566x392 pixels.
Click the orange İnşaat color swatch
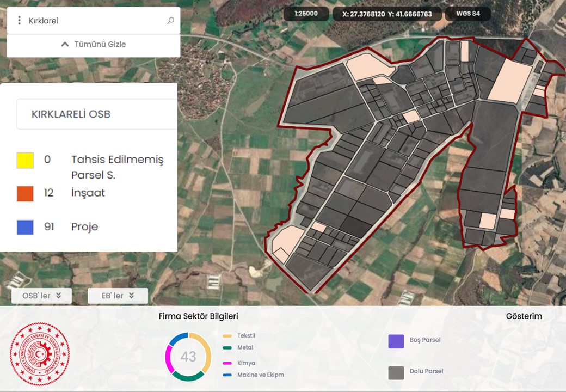pos(25,193)
